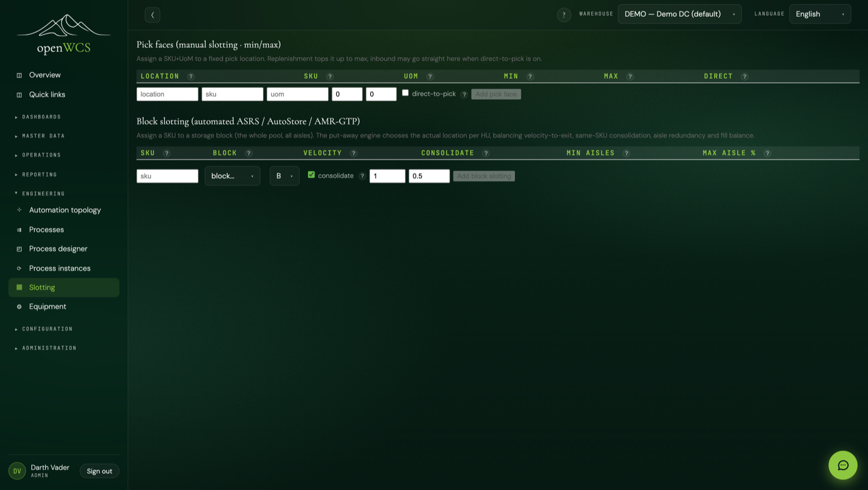Focus the uom input field
Screen dimensions: 868x490
pos(297,94)
